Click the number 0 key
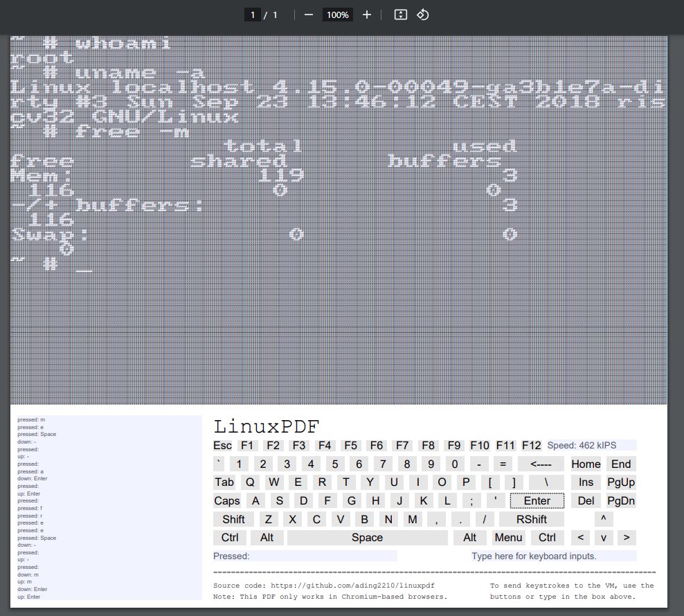 point(455,464)
